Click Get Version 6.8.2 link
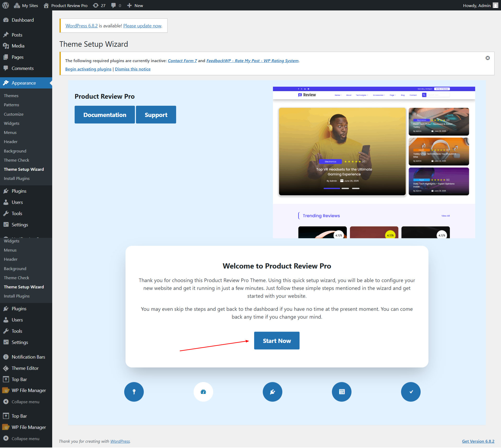501x448 pixels. (x=478, y=441)
